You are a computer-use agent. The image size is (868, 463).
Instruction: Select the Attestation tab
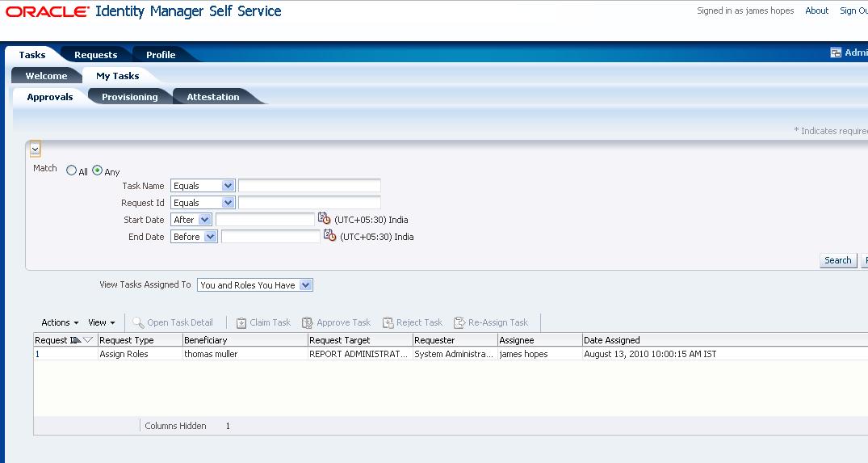coord(213,97)
